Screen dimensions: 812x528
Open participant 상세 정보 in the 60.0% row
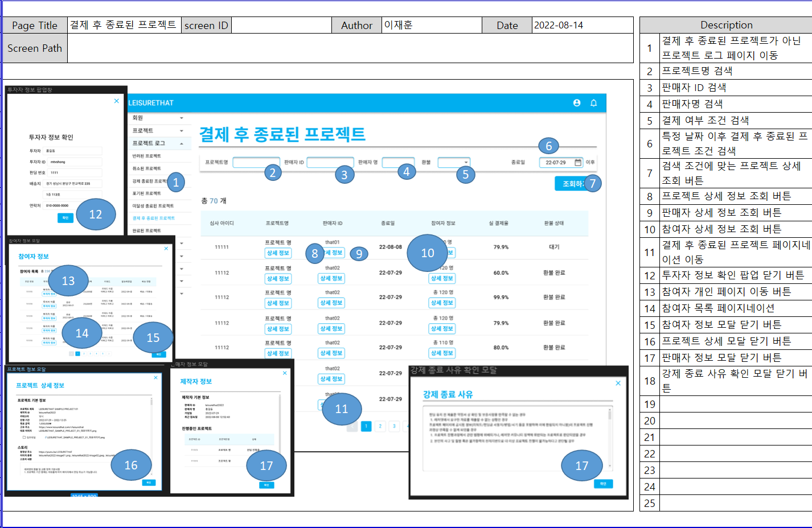coord(442,278)
